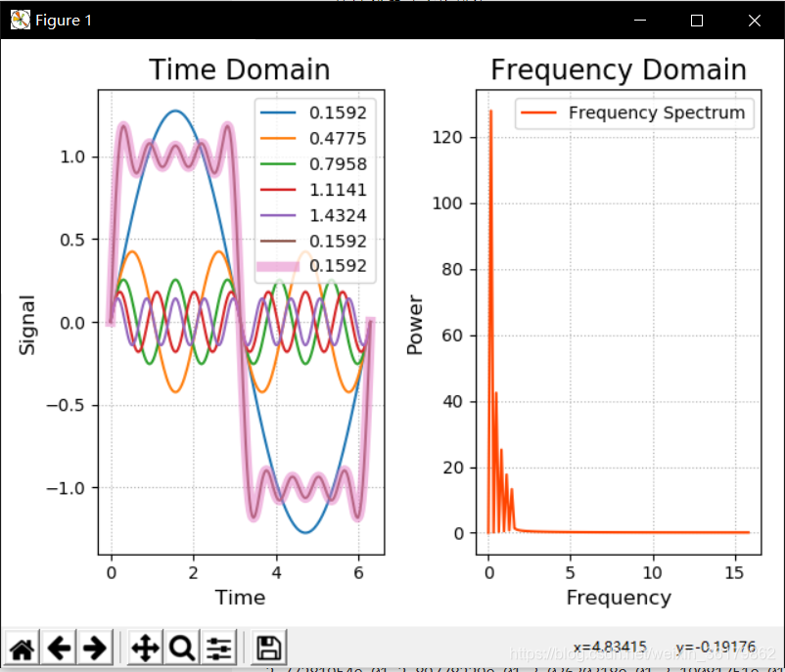This screenshot has width=785, height=672.
Task: Maximize the Figure 1 window
Action: [696, 20]
